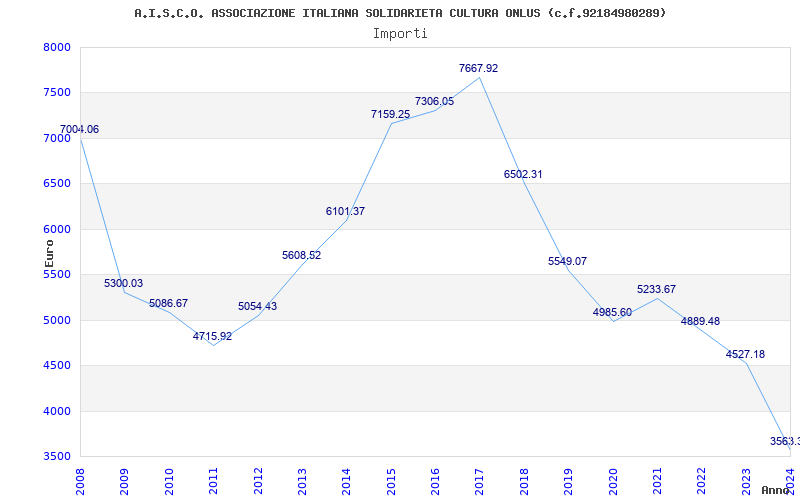Click the 2010 year label
Screen dimensions: 800x500
point(169,481)
